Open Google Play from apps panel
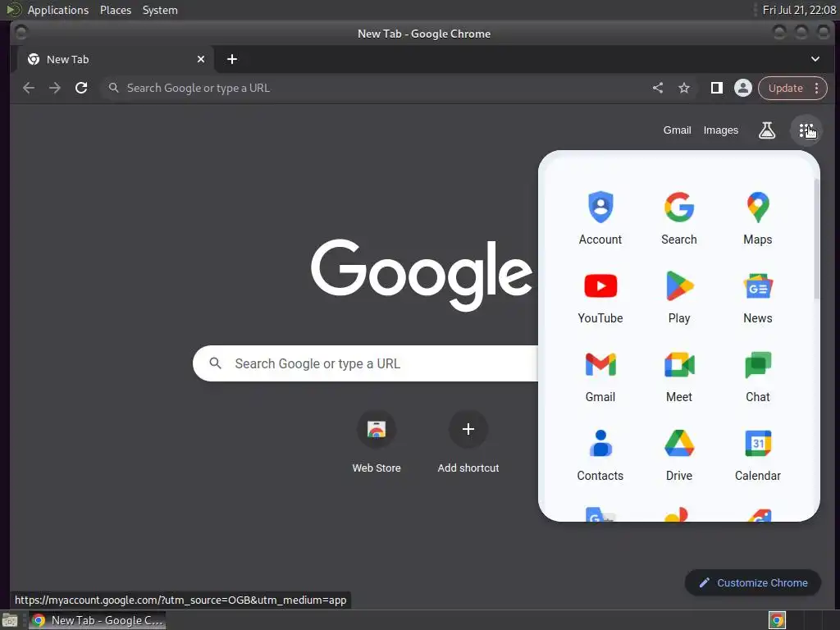Viewport: 840px width, 630px height. (x=678, y=296)
